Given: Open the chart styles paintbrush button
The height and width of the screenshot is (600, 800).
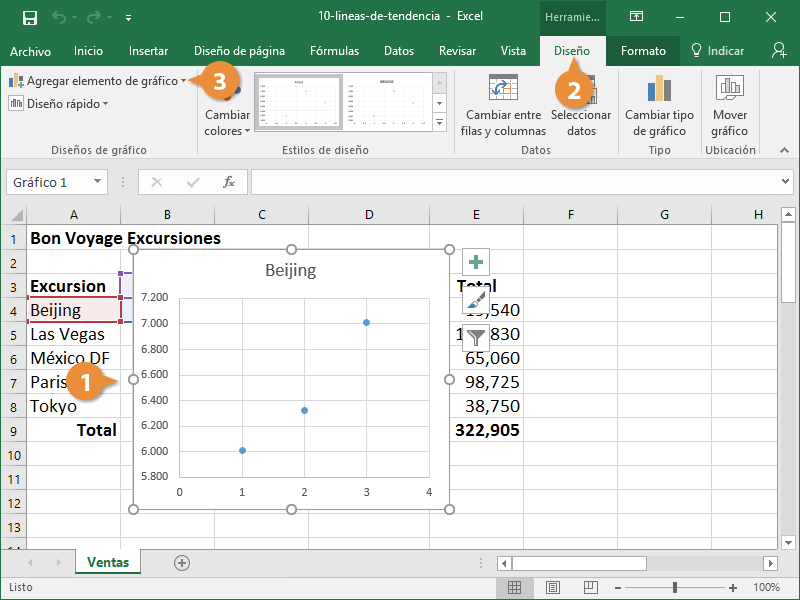Looking at the screenshot, I should coord(476,300).
